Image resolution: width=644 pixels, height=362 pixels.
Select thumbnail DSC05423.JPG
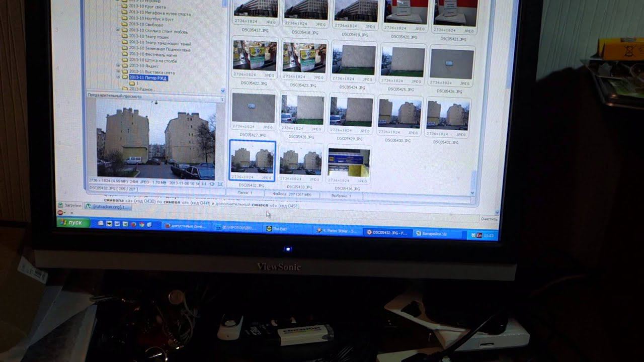coord(304,61)
